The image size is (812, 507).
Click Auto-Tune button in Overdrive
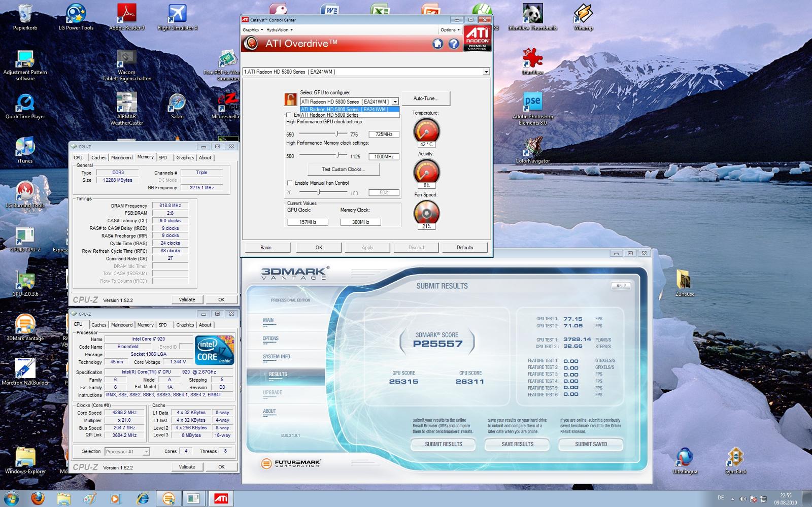(x=425, y=98)
